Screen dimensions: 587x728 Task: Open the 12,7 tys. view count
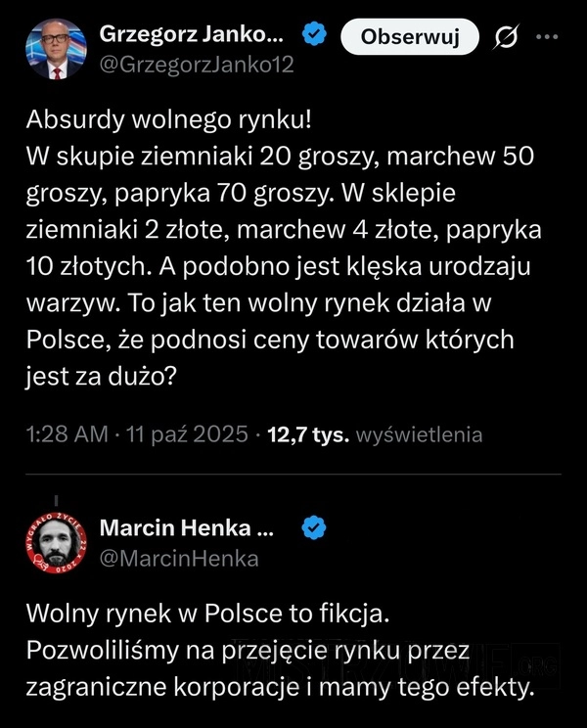307,433
